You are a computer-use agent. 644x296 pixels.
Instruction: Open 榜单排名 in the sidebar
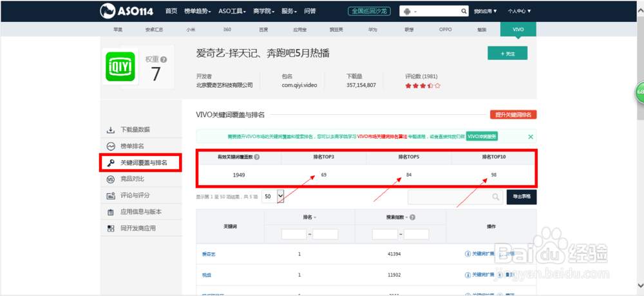132,146
